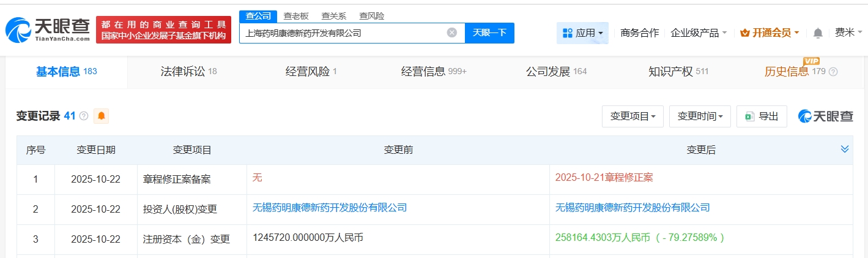868x258 pixels.
Task: Click into the company name search field
Action: 343,33
